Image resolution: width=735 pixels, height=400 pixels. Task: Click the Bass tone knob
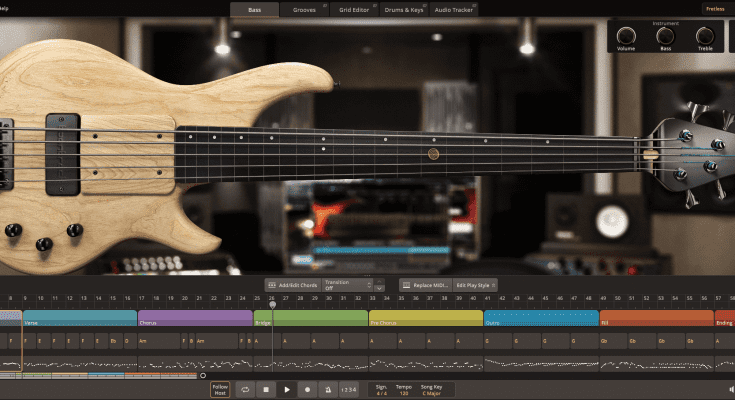pyautogui.click(x=665, y=35)
